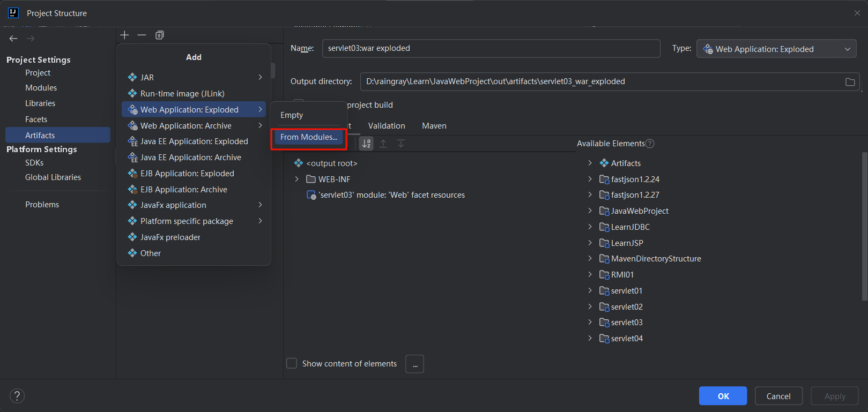This screenshot has width=868, height=412.
Task: Switch to the Maven tab
Action: click(x=434, y=126)
